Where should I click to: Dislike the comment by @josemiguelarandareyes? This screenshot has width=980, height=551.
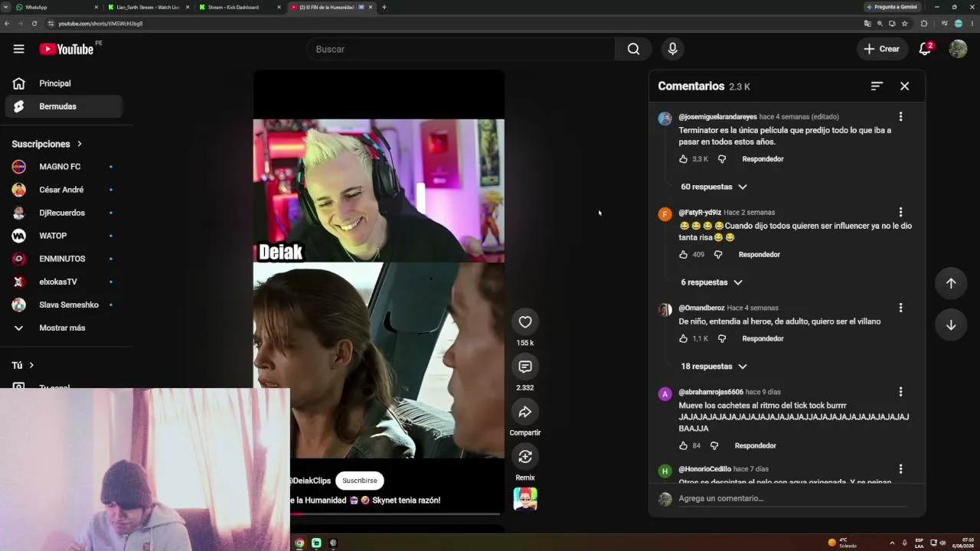pyautogui.click(x=722, y=159)
